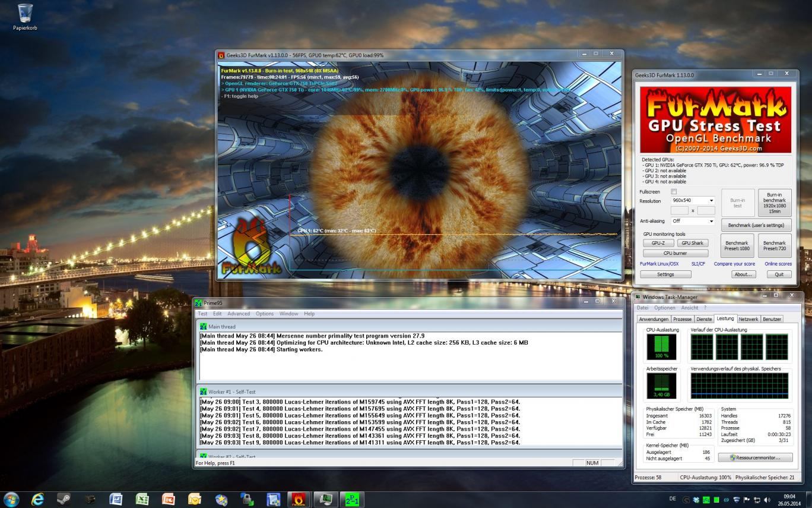Click the DE language indicator
This screenshot has width=812, height=508.
point(673,499)
